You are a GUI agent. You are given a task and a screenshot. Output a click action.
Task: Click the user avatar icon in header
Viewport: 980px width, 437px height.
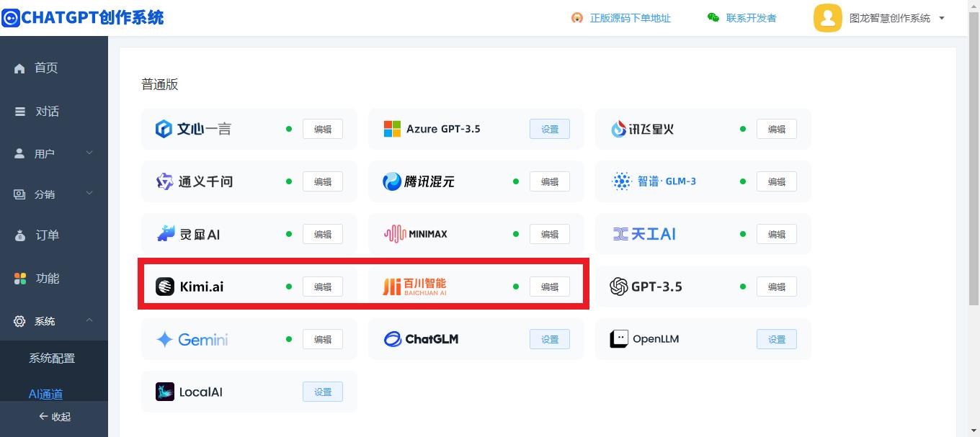click(x=828, y=18)
